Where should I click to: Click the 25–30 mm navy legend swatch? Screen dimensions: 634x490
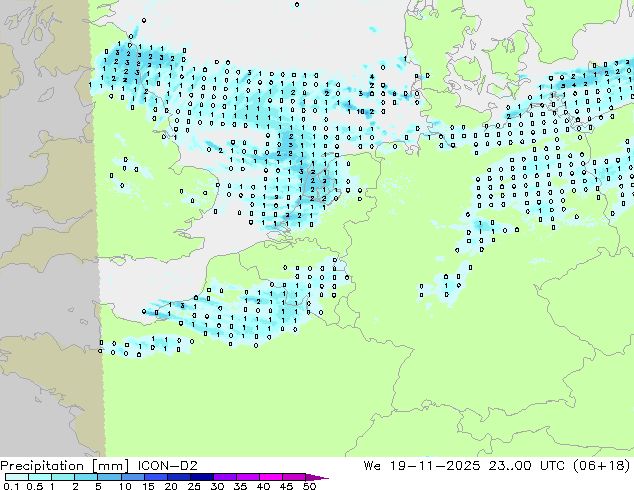point(201,477)
